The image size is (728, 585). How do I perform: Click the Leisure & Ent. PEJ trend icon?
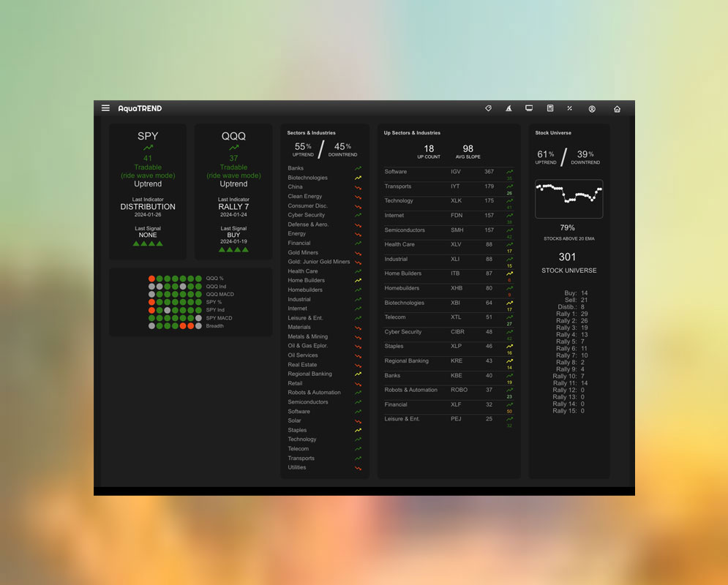(509, 419)
